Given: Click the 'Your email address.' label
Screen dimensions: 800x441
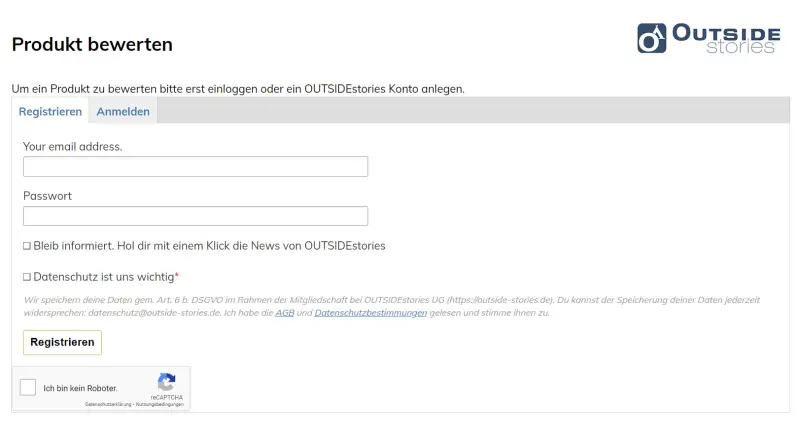Looking at the screenshot, I should pos(72,146).
